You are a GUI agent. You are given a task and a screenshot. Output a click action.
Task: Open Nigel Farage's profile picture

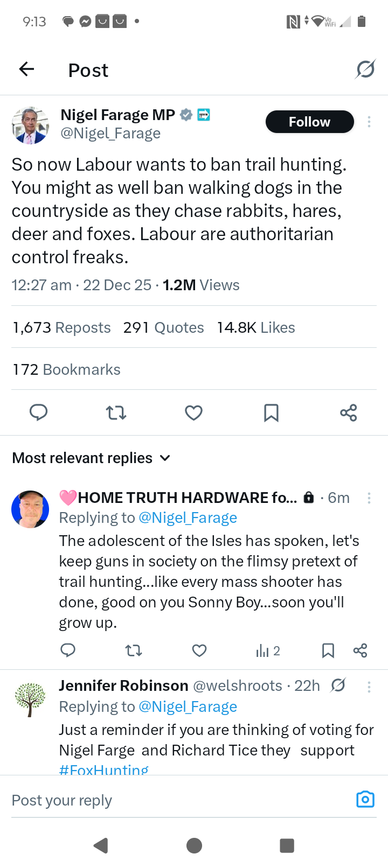(30, 125)
